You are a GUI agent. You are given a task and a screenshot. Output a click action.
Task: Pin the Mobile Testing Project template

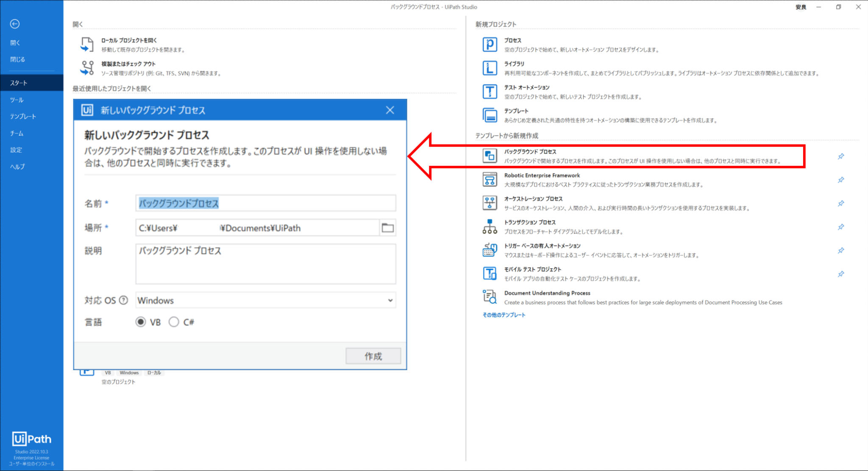click(x=841, y=274)
